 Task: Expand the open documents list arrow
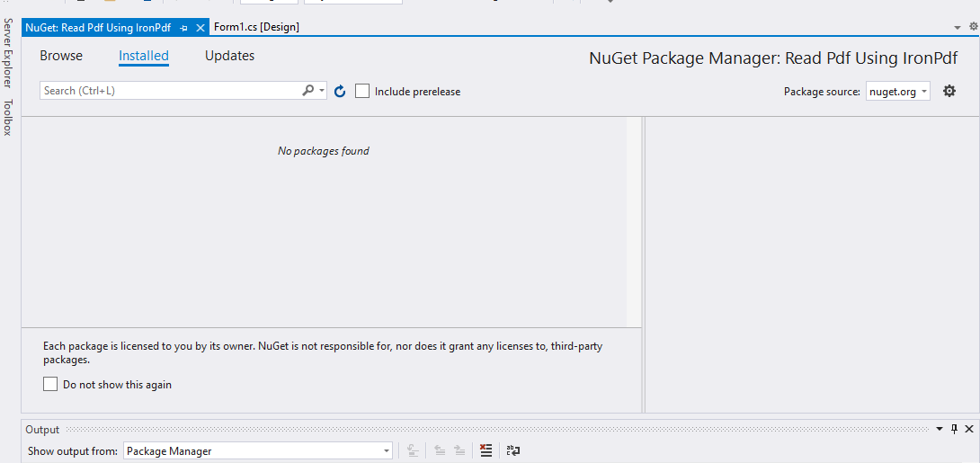click(x=958, y=28)
